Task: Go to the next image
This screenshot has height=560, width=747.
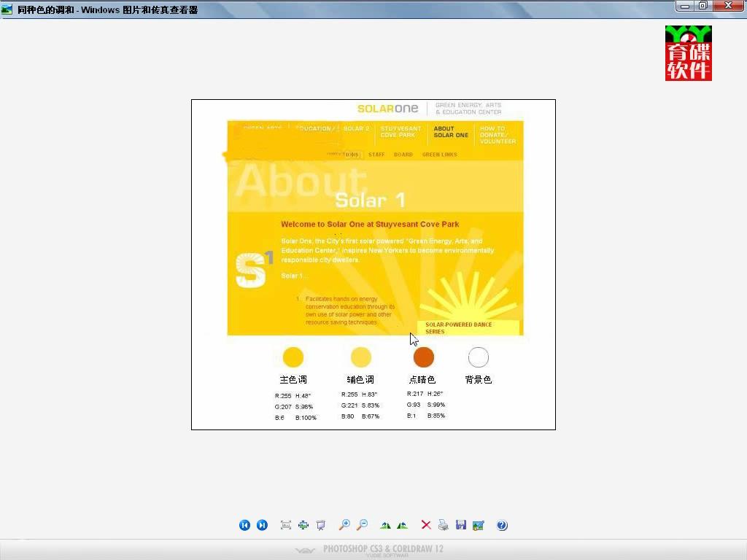Action: [x=262, y=525]
